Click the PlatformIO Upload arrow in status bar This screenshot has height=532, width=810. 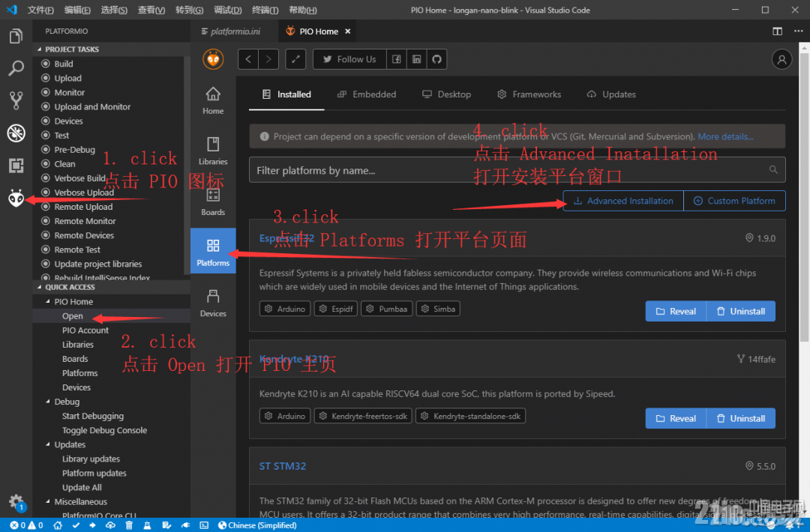pos(92,525)
